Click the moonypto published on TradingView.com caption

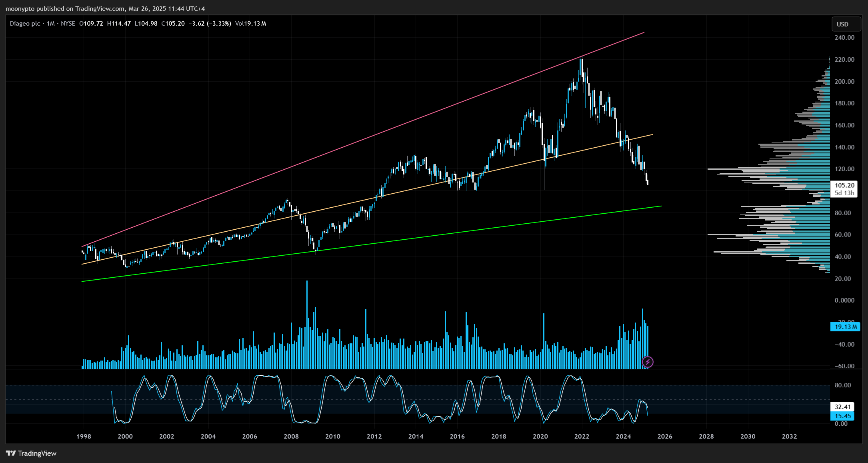[x=105, y=8]
